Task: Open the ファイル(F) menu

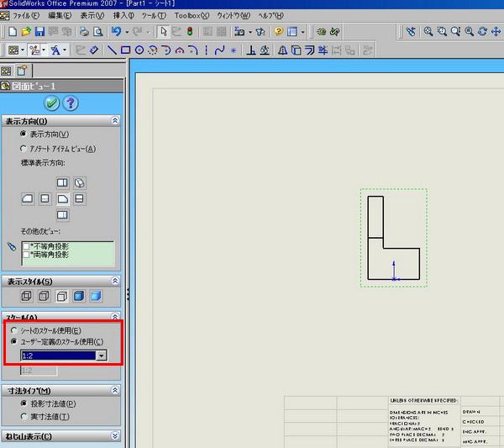Action: coord(26,15)
